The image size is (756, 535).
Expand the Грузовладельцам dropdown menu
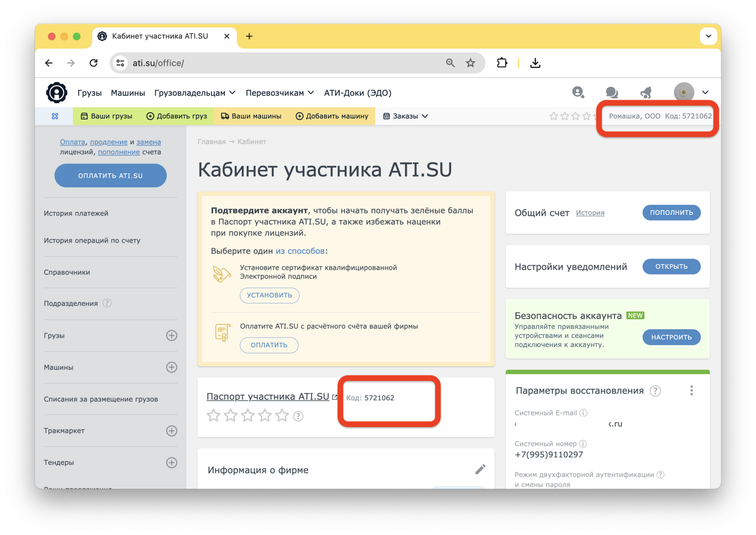(x=194, y=93)
